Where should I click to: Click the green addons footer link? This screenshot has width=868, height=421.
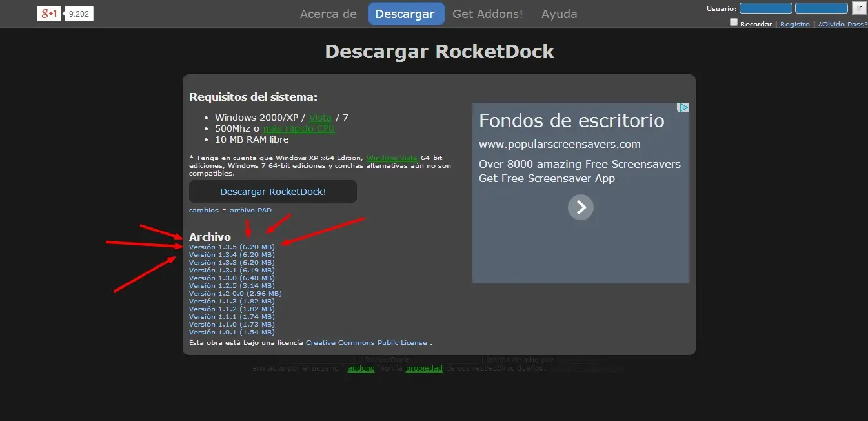point(361,369)
